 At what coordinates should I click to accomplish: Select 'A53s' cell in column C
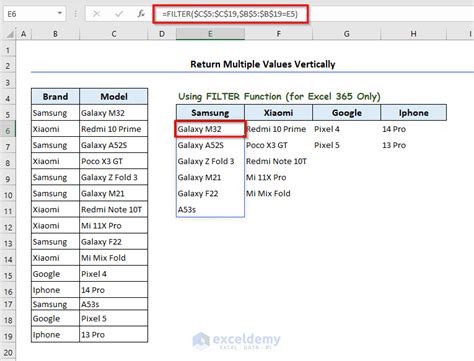click(x=114, y=304)
